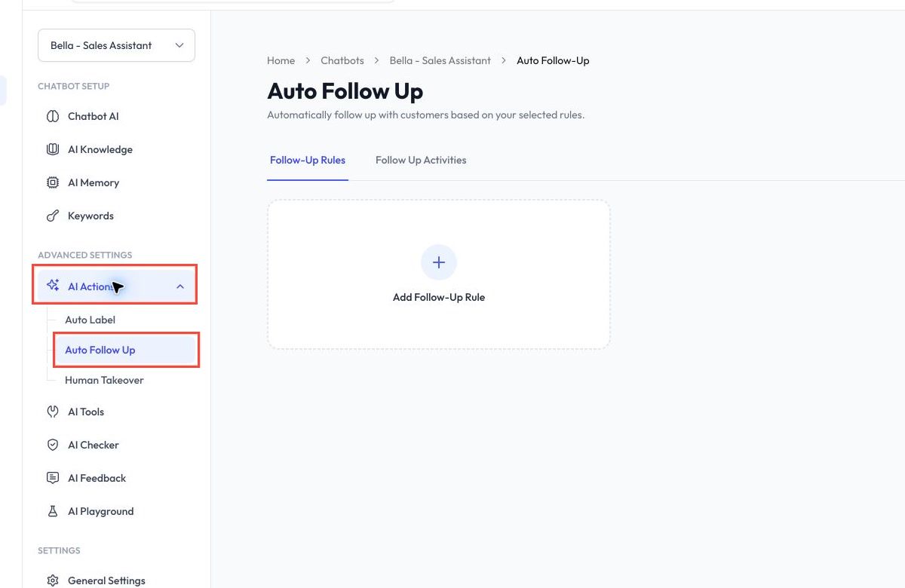
Task: Open the Chatbot AI menu item
Action: point(116,116)
